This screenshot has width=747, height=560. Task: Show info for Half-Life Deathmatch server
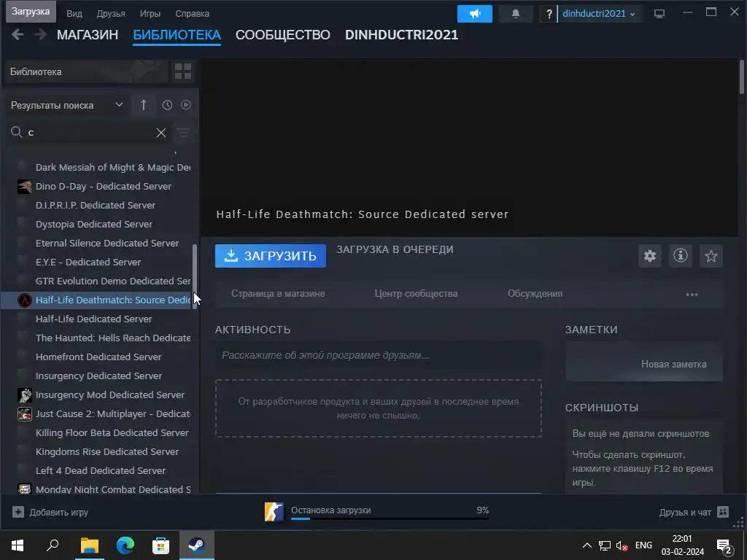(681, 256)
